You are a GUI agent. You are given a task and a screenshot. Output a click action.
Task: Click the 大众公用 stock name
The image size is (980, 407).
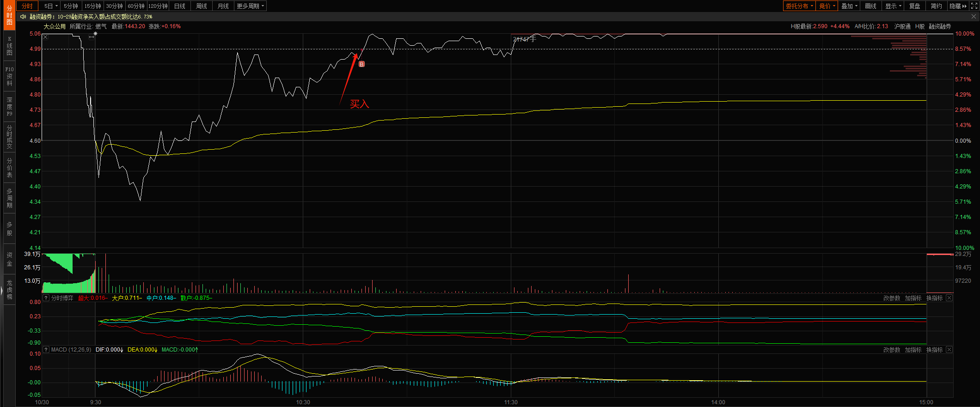tap(55, 26)
